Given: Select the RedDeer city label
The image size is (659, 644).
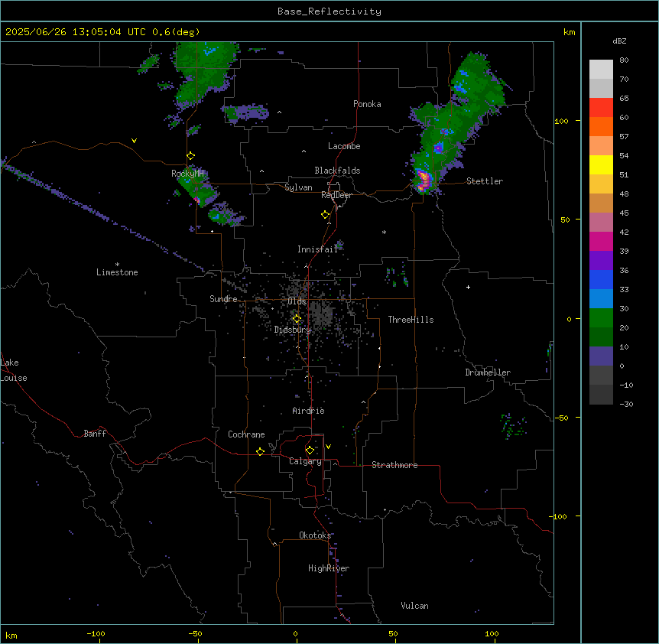Looking at the screenshot, I should click(x=336, y=195).
